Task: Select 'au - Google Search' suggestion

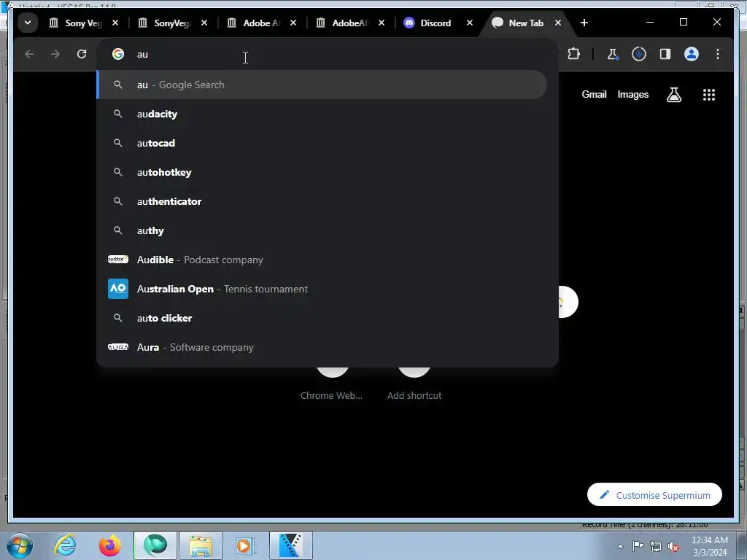Action: tap(322, 85)
